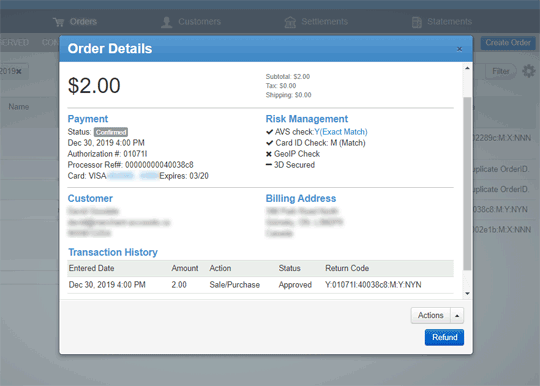Open the Settlements tab

[316, 22]
